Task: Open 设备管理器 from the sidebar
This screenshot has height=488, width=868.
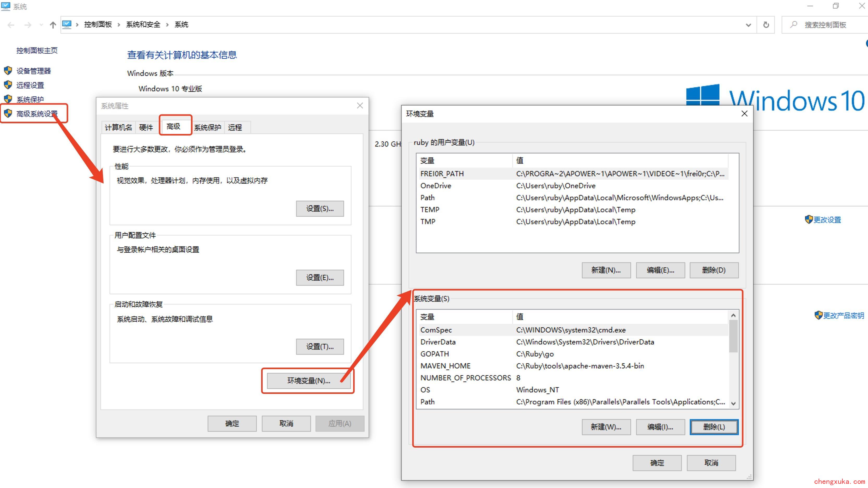Action: coord(34,71)
